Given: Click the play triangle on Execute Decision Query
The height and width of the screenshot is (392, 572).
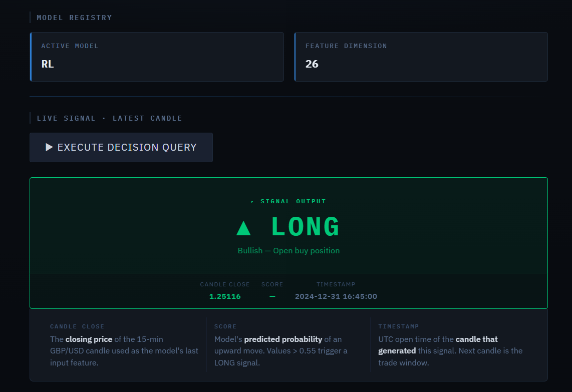Looking at the screenshot, I should [49, 147].
